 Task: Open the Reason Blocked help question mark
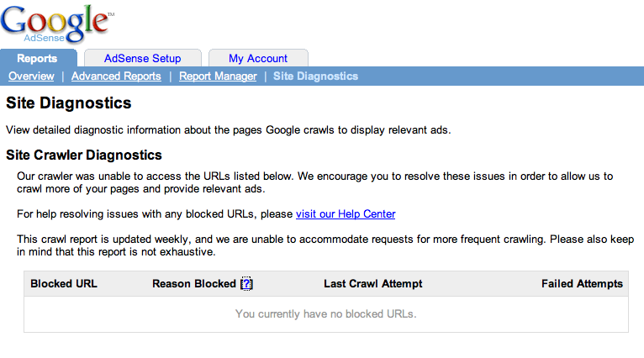click(x=246, y=284)
